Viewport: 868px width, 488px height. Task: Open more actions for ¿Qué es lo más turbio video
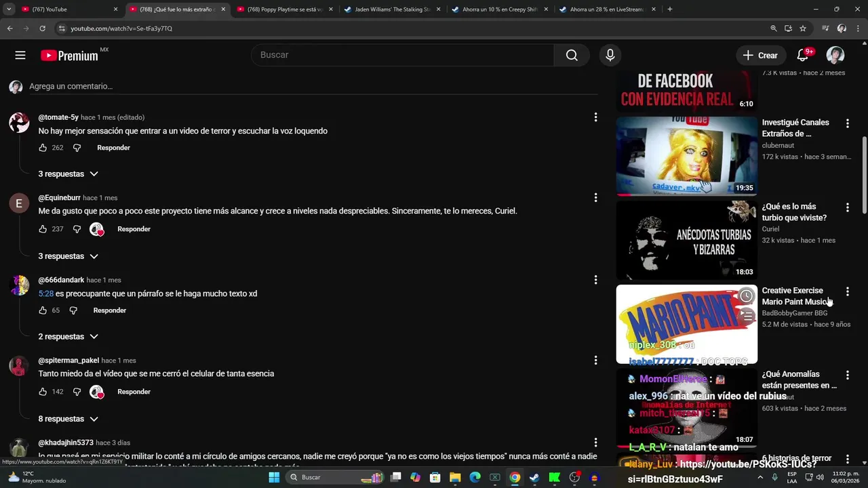click(x=847, y=207)
